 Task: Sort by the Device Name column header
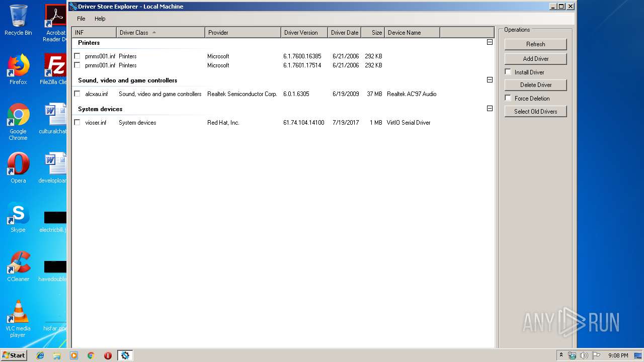click(413, 32)
